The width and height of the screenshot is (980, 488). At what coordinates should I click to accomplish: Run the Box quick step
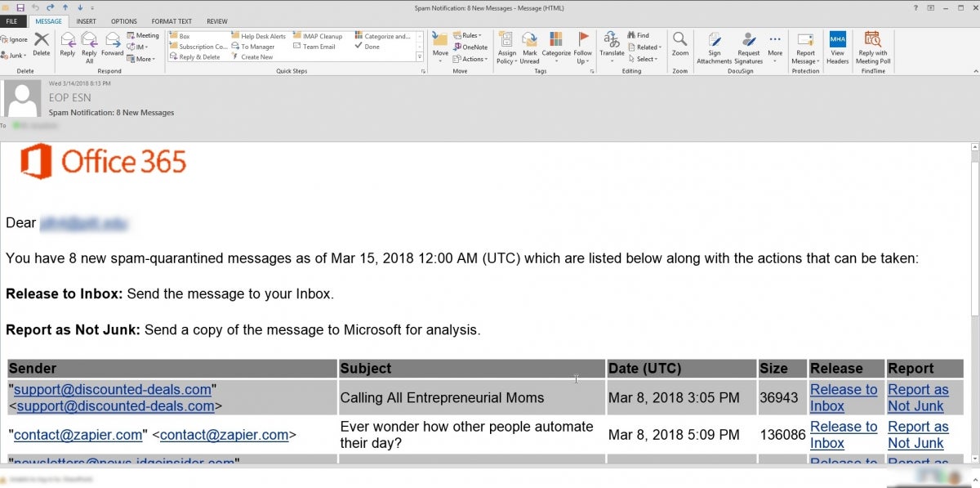(x=180, y=36)
